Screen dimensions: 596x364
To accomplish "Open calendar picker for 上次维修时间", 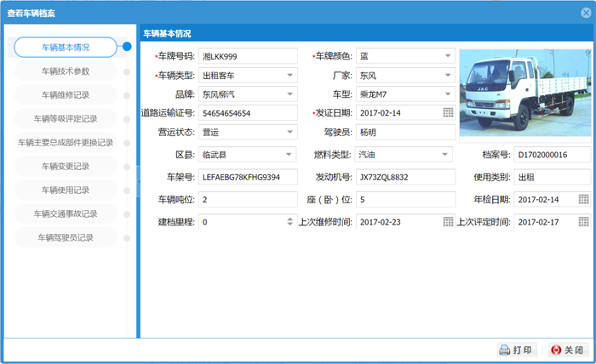I will [x=448, y=222].
